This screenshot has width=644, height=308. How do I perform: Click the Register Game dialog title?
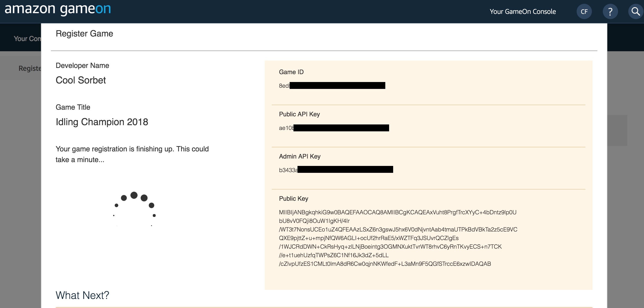point(84,34)
